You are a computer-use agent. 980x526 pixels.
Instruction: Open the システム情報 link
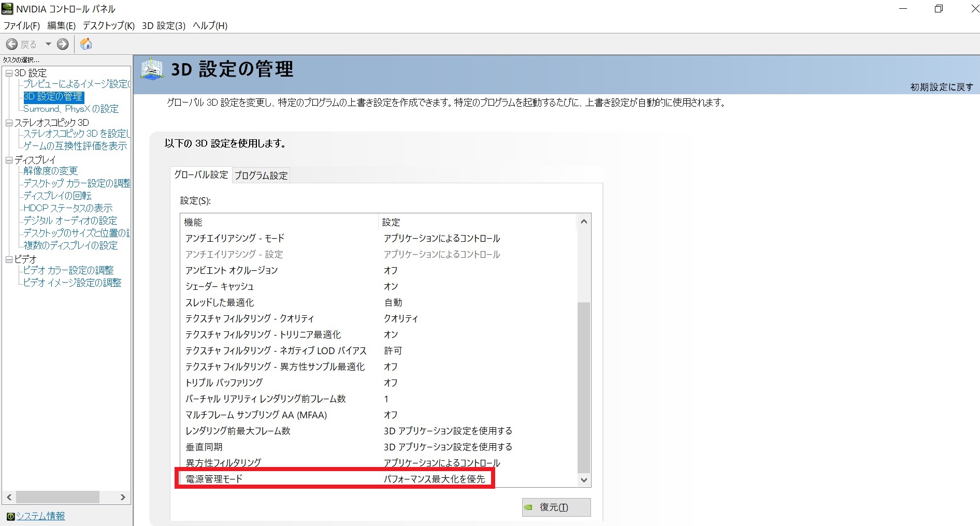click(40, 516)
